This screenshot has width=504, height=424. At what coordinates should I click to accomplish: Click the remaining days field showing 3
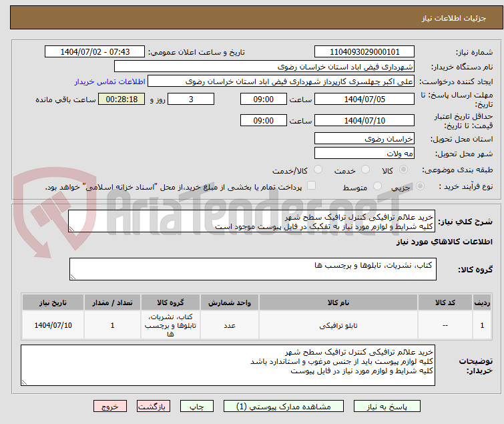pos(191,99)
